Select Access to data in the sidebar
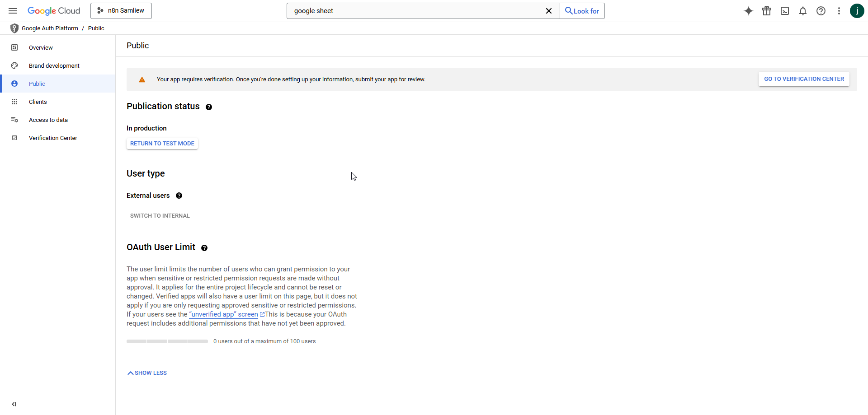 (58, 120)
